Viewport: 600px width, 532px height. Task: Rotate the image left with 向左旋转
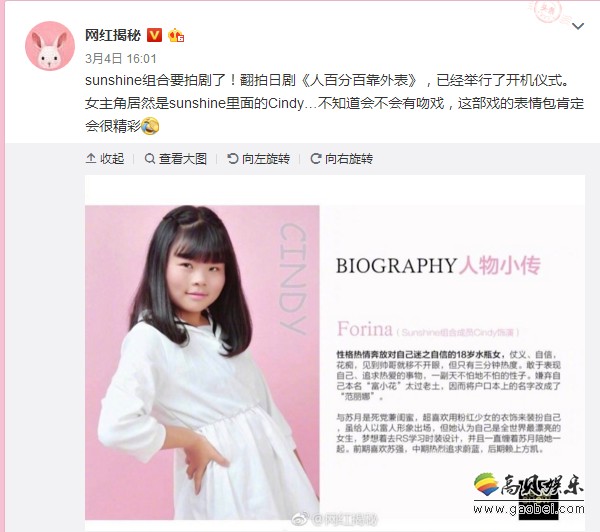(x=258, y=158)
